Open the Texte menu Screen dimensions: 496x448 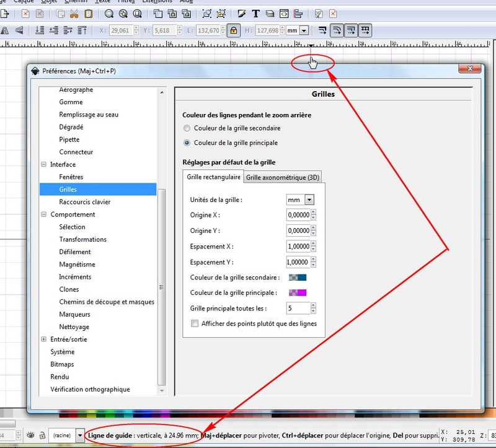tap(103, 1)
